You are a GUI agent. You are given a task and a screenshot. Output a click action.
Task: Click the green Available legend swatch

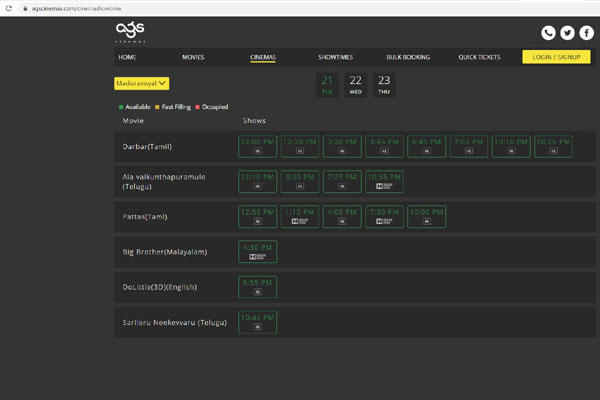121,107
